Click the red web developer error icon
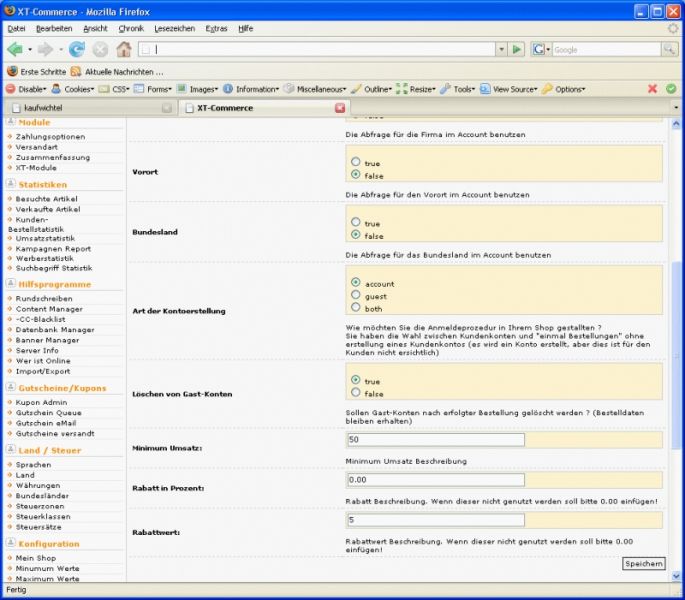Image resolution: width=685 pixels, height=600 pixels. 652,89
